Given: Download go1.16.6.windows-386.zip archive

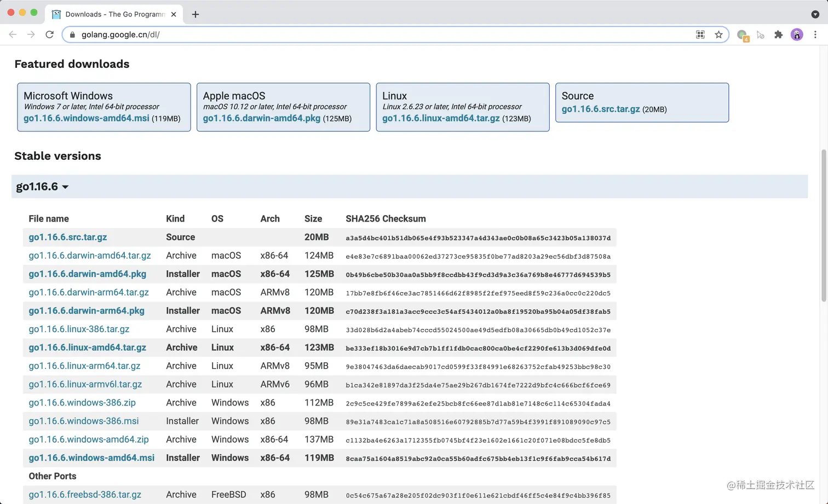Looking at the screenshot, I should (82, 403).
